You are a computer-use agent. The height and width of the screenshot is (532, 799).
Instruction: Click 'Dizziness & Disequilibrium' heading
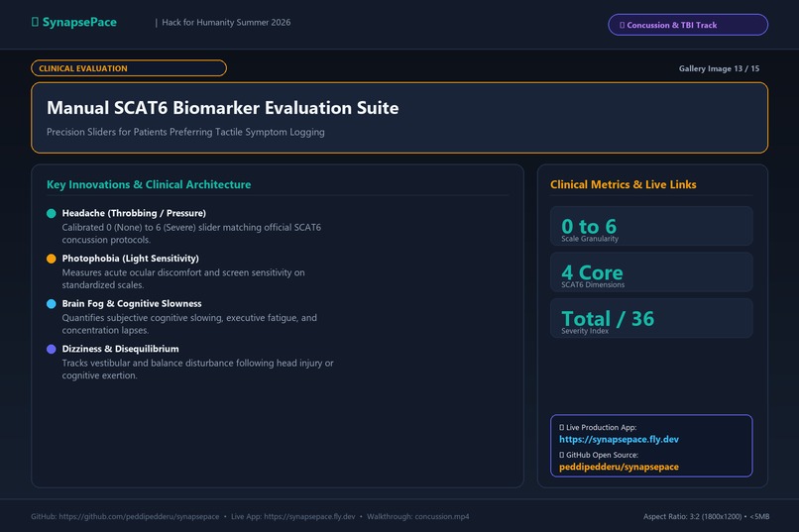[x=120, y=350]
